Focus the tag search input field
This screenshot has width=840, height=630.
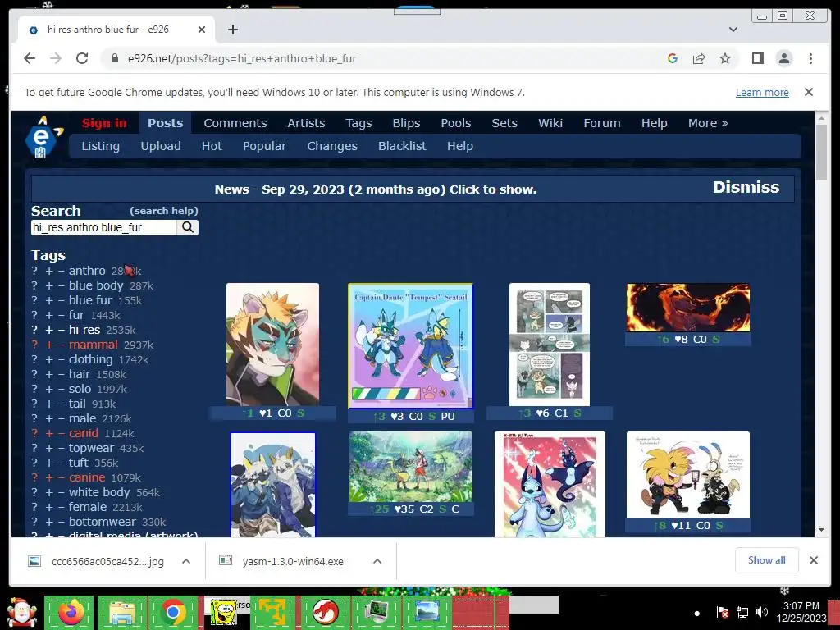104,228
